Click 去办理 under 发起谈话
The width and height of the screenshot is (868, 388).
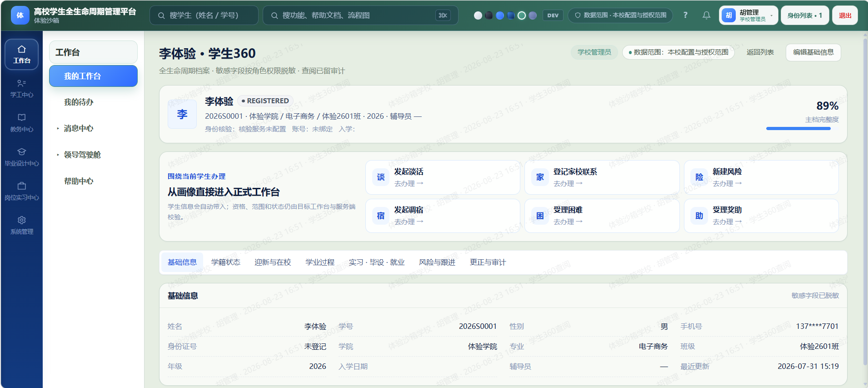(x=409, y=183)
